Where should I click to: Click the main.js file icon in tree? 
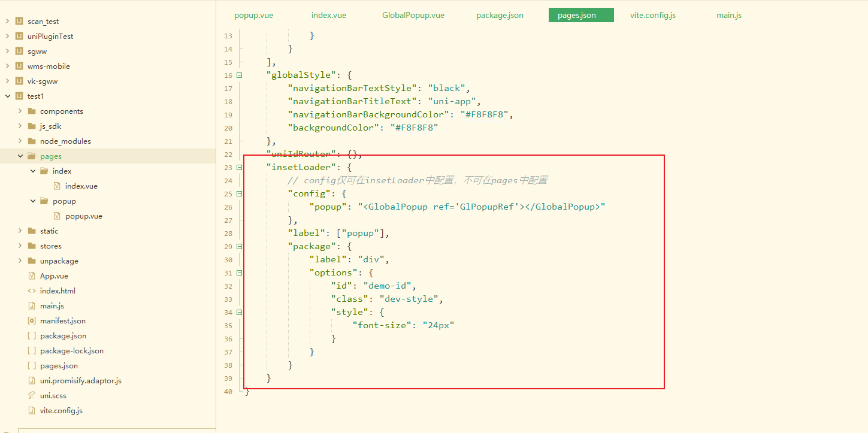32,306
